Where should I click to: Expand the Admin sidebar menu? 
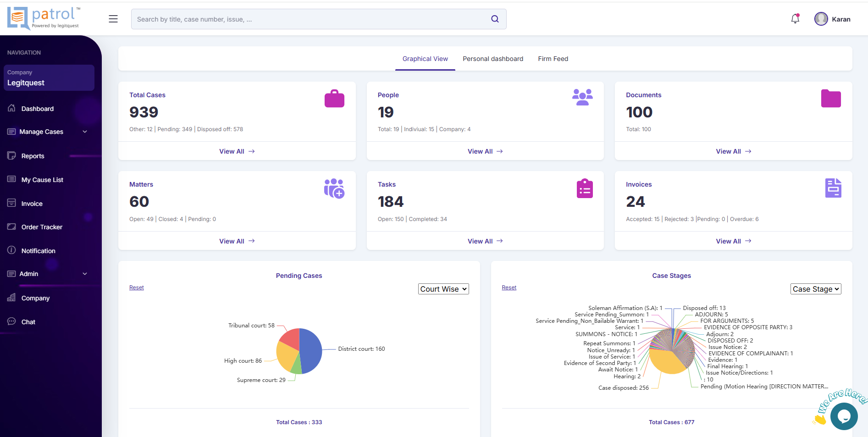pos(85,274)
